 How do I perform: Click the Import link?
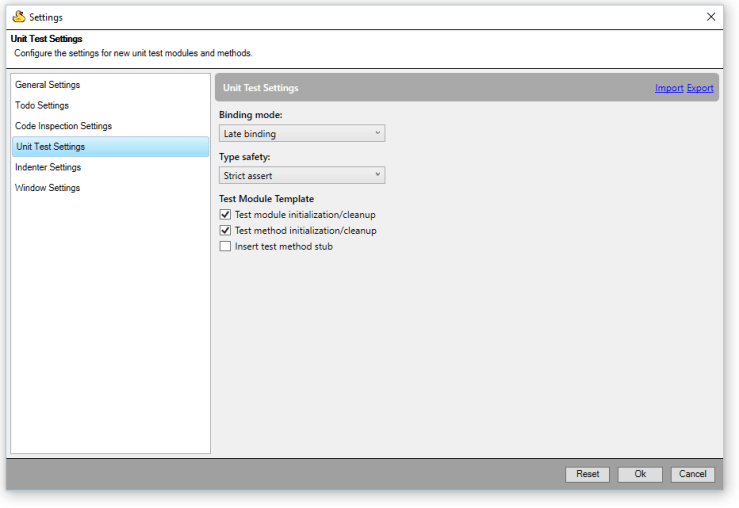(669, 88)
